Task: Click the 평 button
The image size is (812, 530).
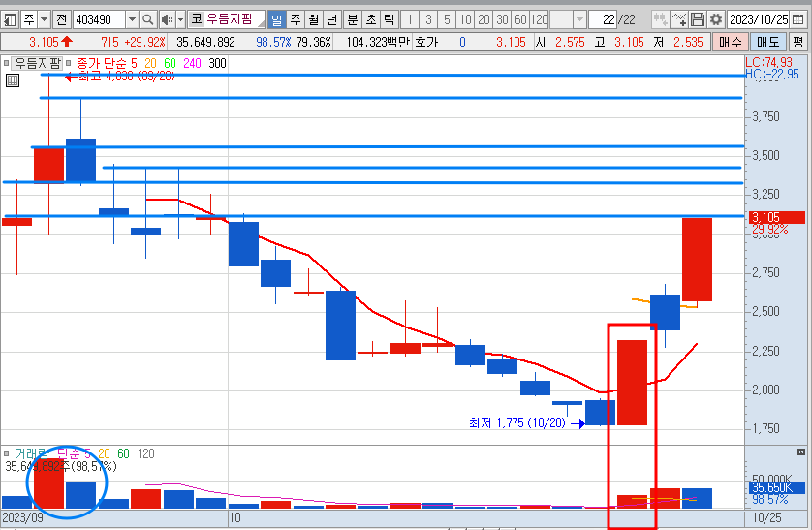Action: [x=798, y=42]
